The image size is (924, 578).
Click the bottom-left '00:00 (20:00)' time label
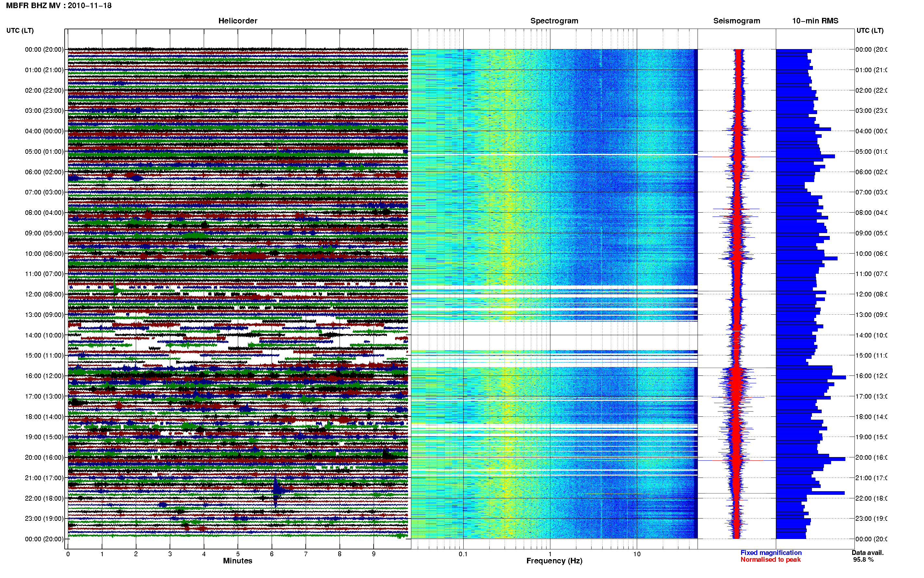44,539
